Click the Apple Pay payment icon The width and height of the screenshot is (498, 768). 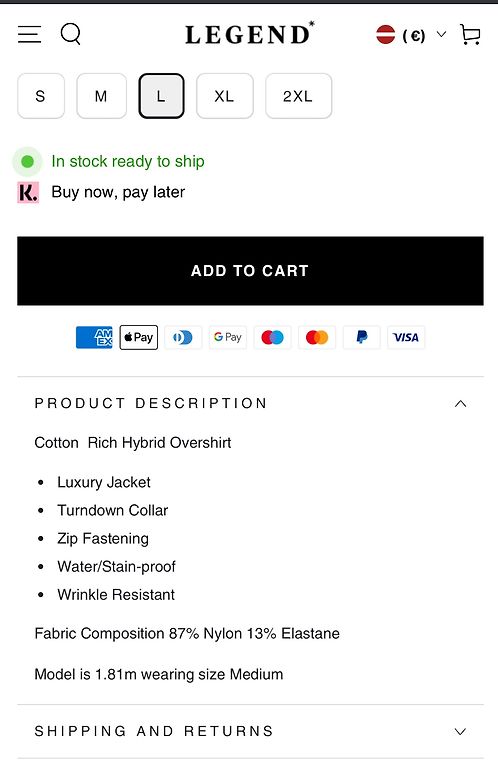click(139, 337)
